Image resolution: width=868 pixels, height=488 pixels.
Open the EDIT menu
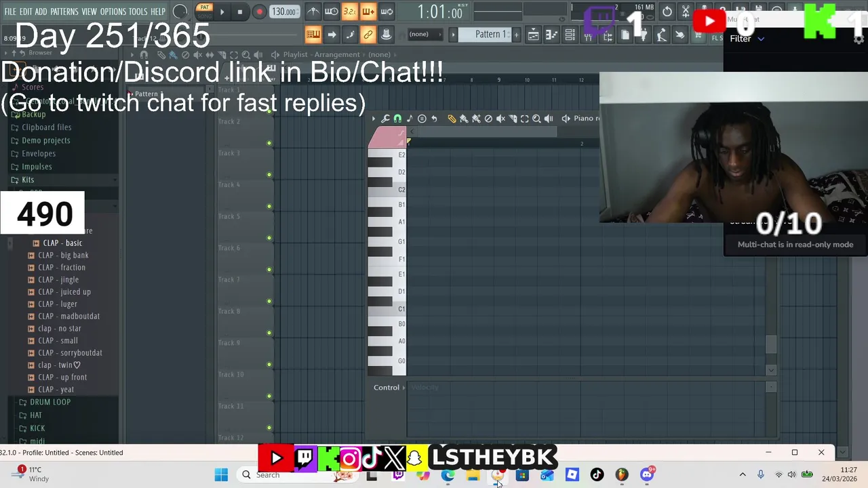(26, 12)
